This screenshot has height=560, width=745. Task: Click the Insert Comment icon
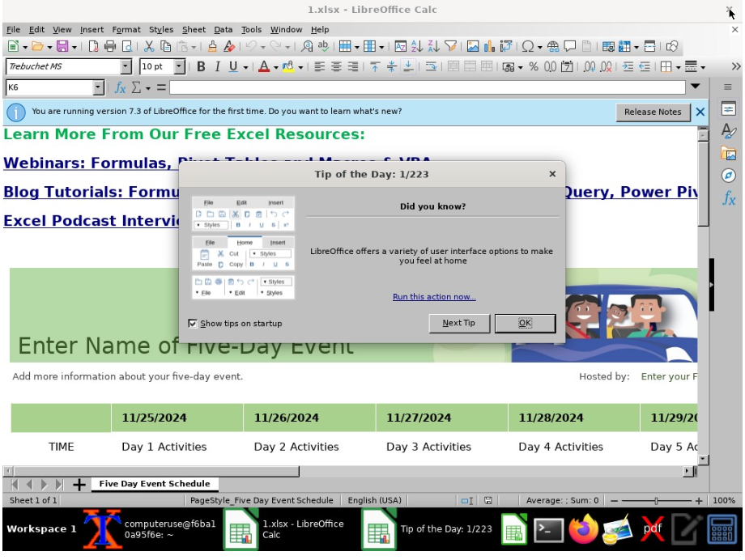pyautogui.click(x=569, y=46)
